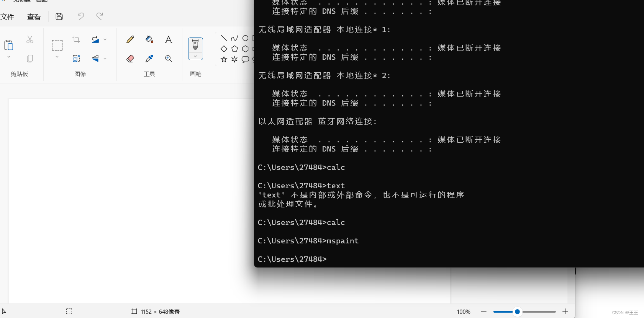The width and height of the screenshot is (644, 318).
Task: Click the 剪贴板 group label
Action: (20, 74)
